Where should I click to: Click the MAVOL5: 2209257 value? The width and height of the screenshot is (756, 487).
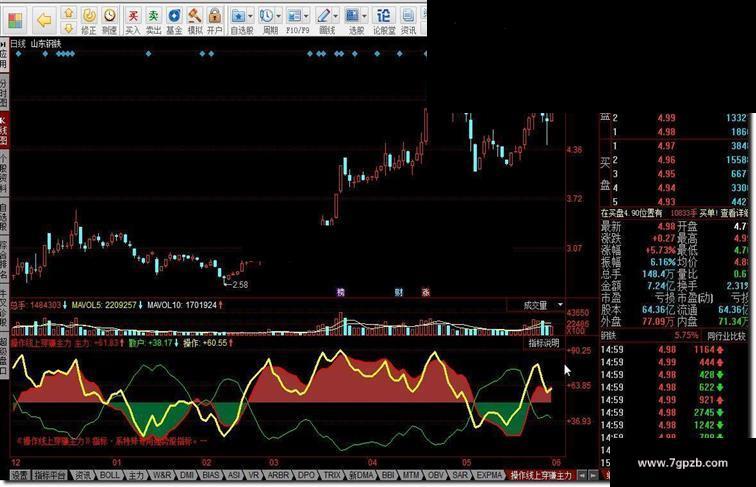pos(104,305)
